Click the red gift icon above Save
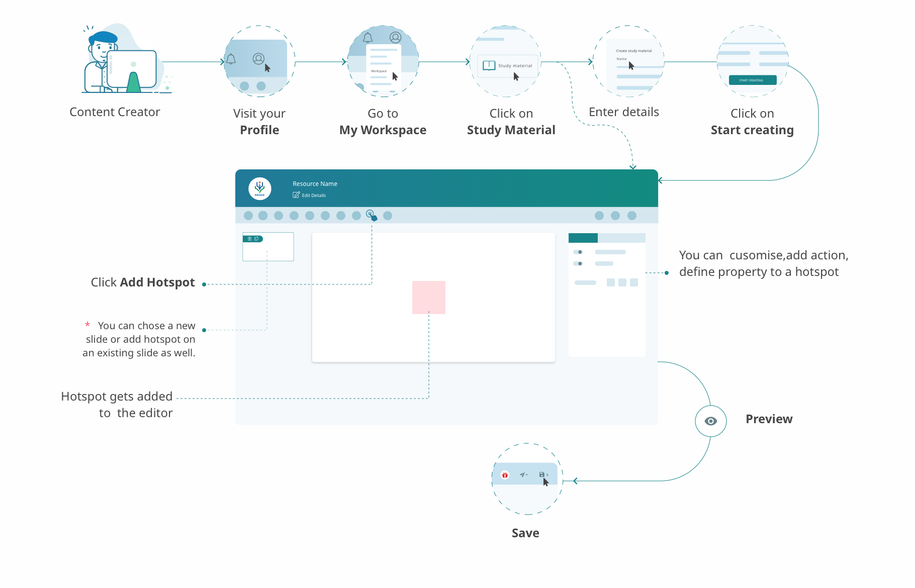Viewport: 915px width, 588px height. tap(505, 475)
